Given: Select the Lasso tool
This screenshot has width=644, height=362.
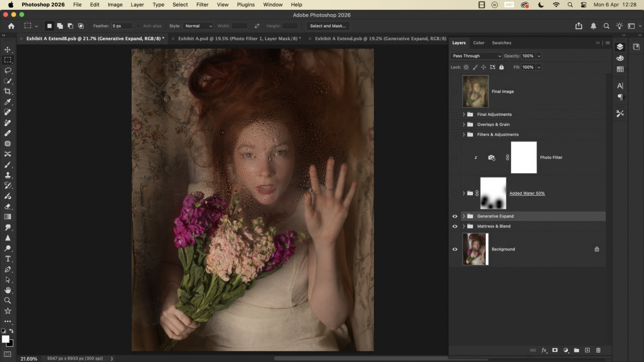Looking at the screenshot, I should point(7,70).
